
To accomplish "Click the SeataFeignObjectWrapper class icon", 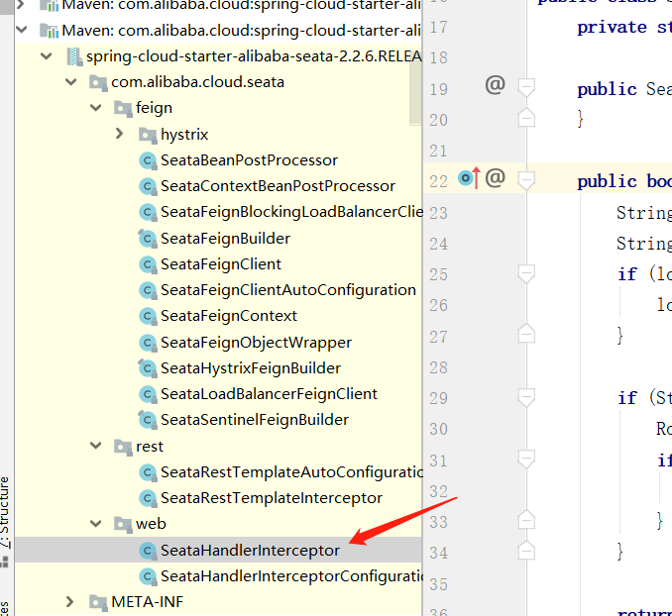I will coord(148,343).
